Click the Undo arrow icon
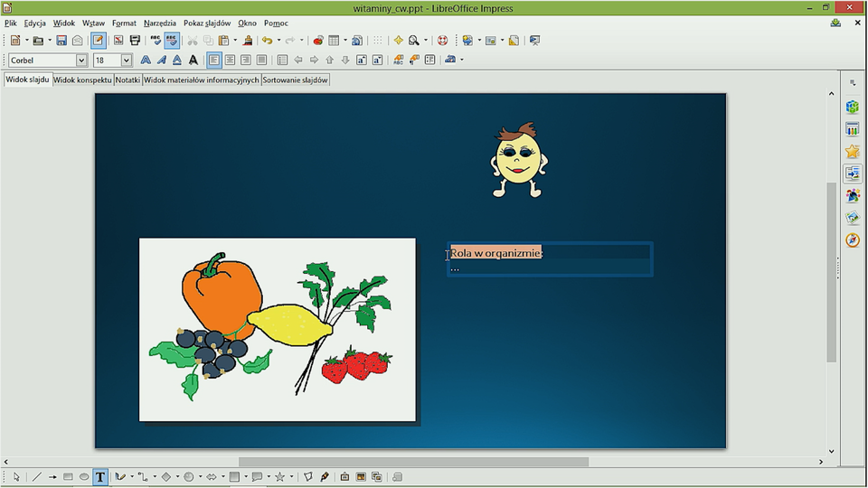 tap(267, 41)
